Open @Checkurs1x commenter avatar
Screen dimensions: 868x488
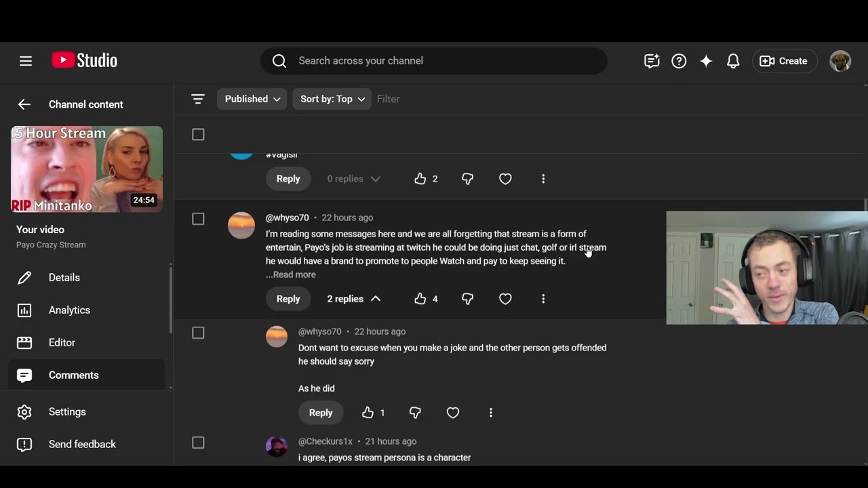click(277, 447)
